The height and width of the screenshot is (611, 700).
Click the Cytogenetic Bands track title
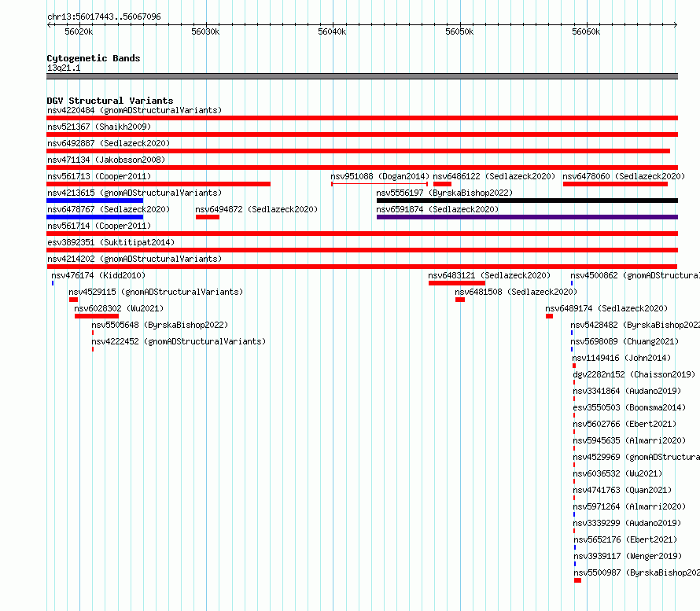(x=94, y=58)
